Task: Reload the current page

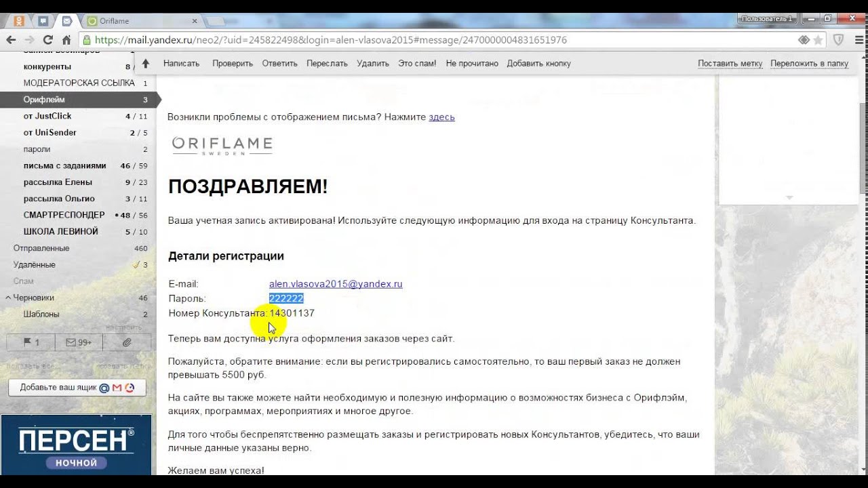Action: point(48,40)
